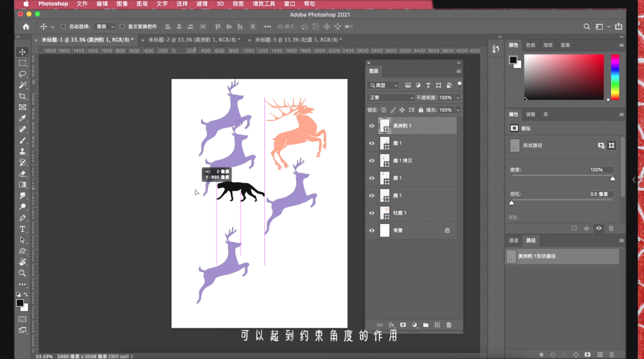Image resolution: width=644 pixels, height=359 pixels.
Task: Select the Rectangular Marquee tool
Action: point(23,63)
